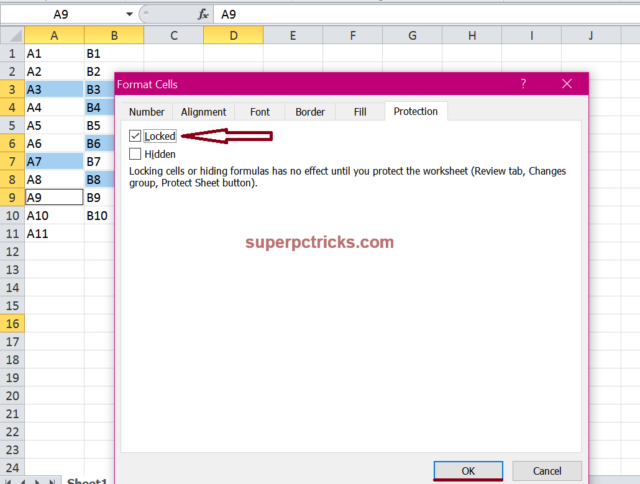Select row 3 header

(12, 89)
